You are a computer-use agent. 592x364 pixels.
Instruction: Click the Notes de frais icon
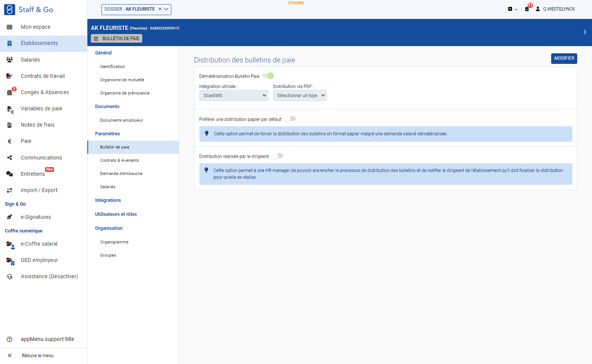point(9,125)
